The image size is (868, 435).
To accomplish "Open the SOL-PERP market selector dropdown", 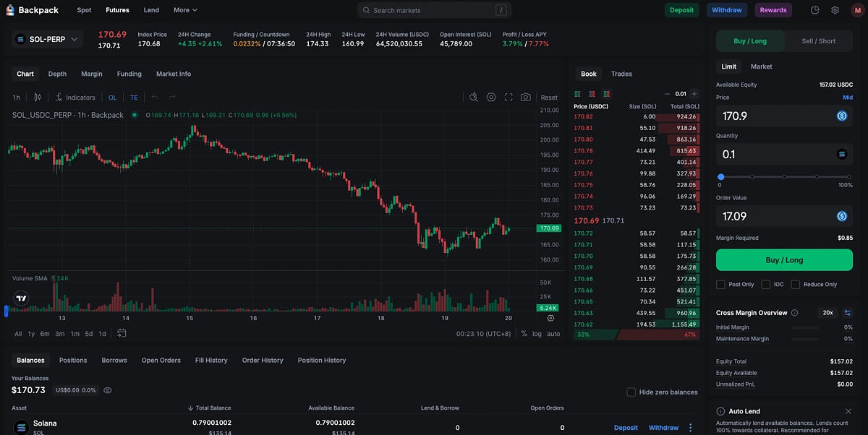I will pos(47,39).
